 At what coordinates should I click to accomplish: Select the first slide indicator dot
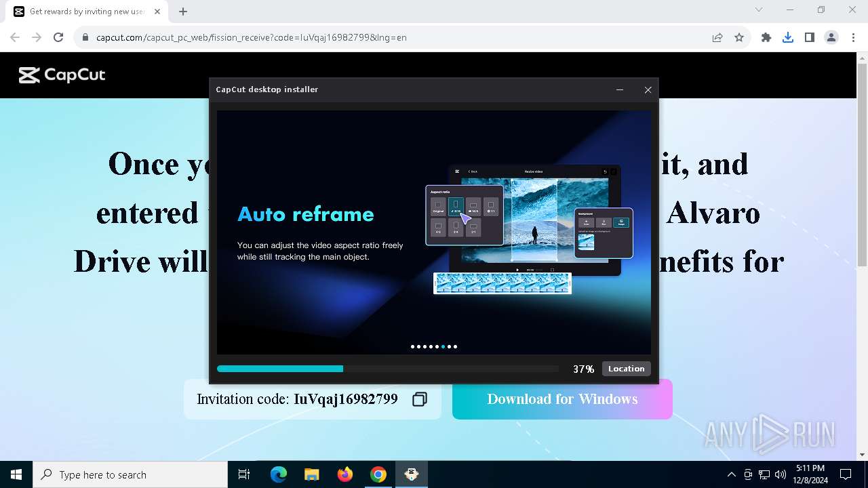pyautogui.click(x=413, y=346)
